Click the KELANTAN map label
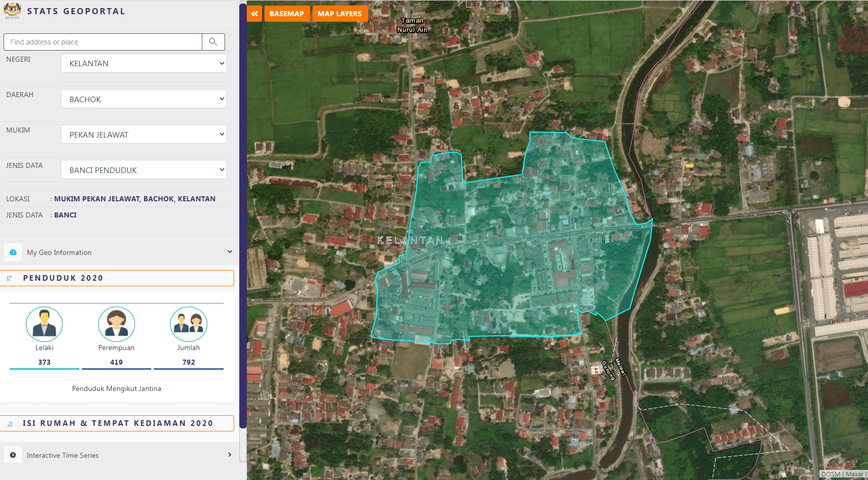 pyautogui.click(x=410, y=240)
